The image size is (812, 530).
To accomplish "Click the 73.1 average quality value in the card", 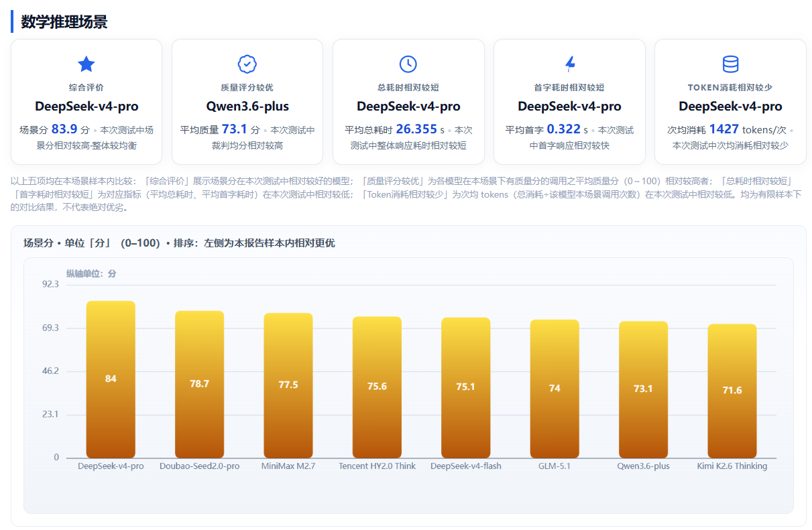I will [x=235, y=129].
